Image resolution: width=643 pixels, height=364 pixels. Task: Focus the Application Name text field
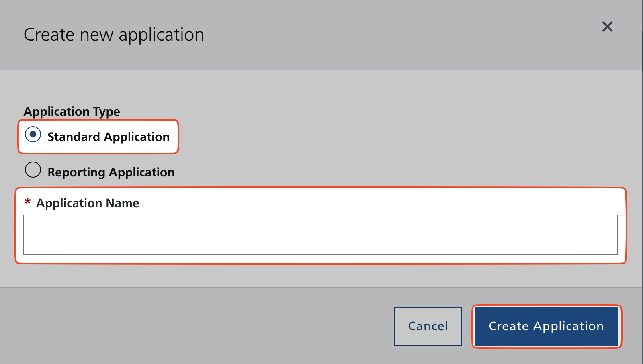coord(320,235)
